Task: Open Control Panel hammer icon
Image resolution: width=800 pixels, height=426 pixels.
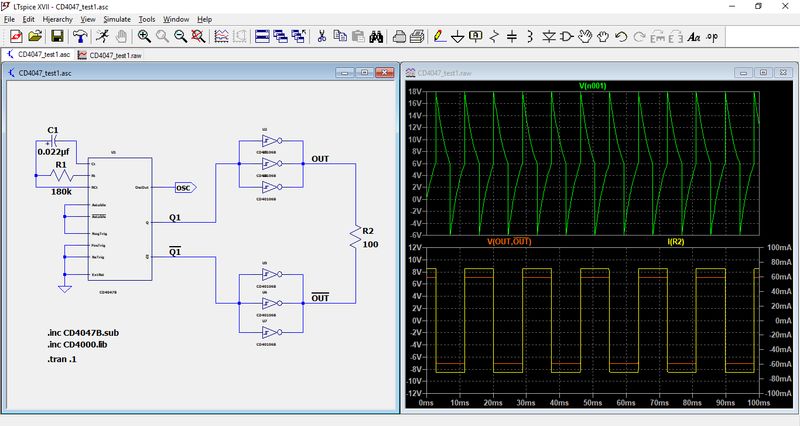Action: [80, 36]
